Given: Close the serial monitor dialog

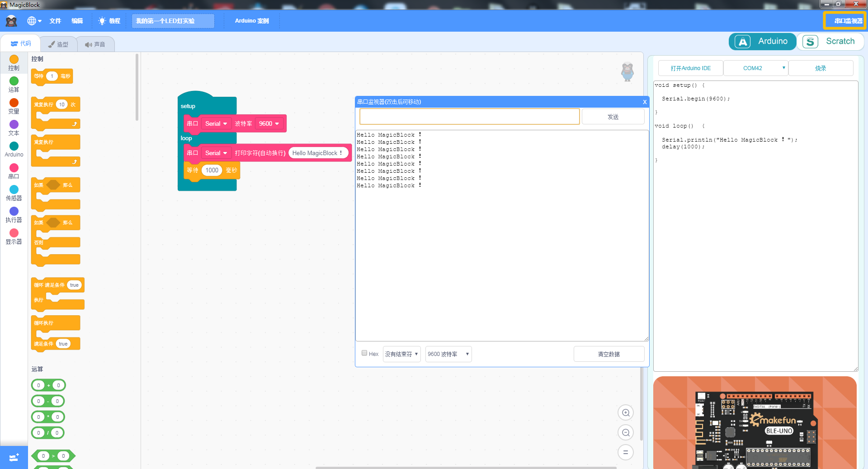Looking at the screenshot, I should click(x=645, y=102).
